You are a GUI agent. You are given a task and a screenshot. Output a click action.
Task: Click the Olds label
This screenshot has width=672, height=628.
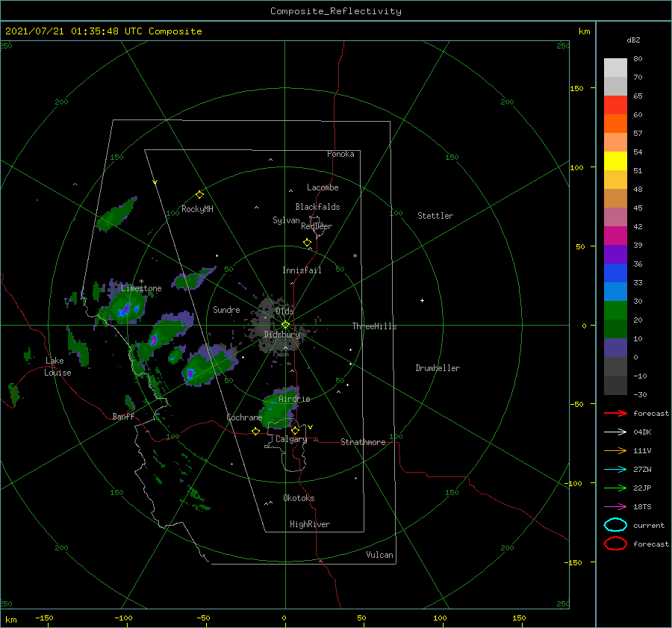[x=284, y=311]
